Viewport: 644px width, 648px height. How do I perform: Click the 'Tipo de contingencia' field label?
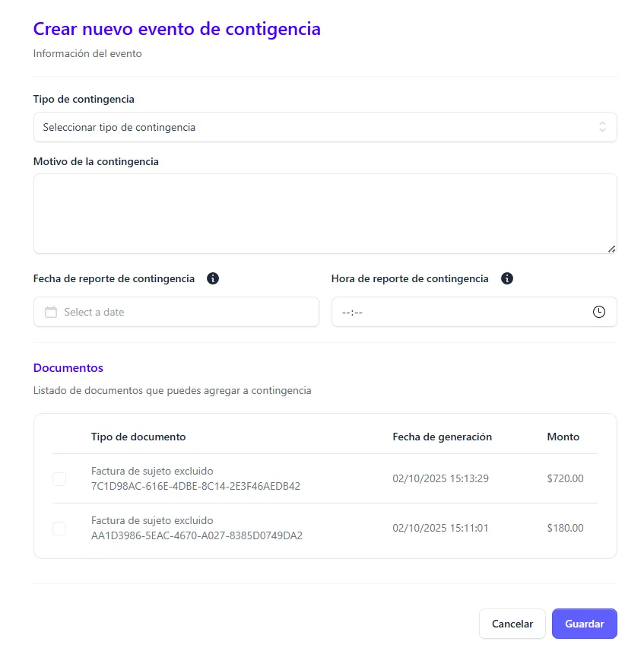[x=84, y=99]
